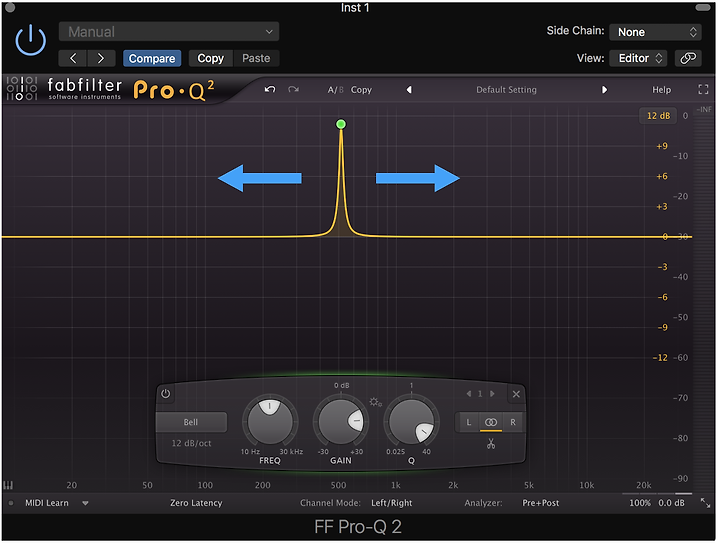The image size is (720, 543).
Task: Open the 12 dB display range dropdown
Action: [658, 116]
